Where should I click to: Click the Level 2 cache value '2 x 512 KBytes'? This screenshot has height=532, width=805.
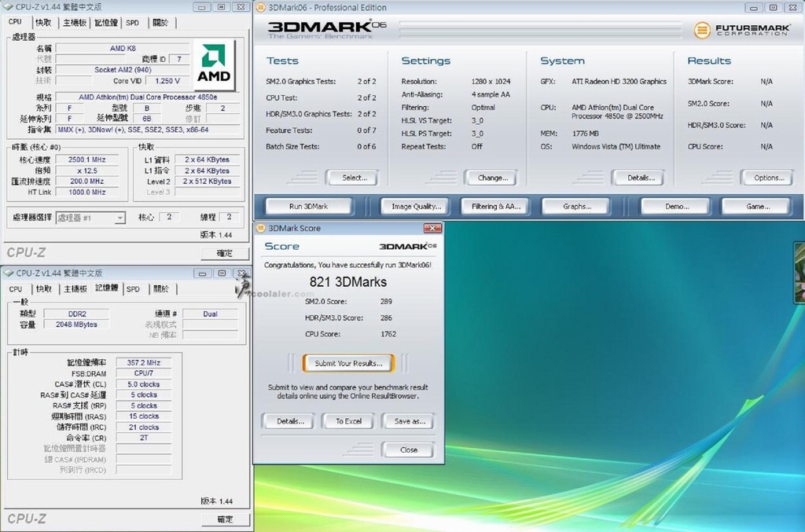(x=207, y=181)
